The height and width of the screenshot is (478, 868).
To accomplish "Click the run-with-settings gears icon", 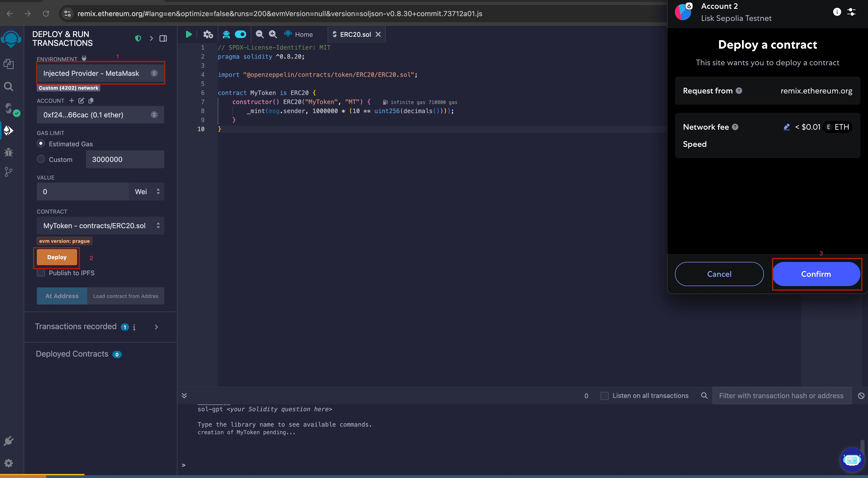I will [208, 34].
